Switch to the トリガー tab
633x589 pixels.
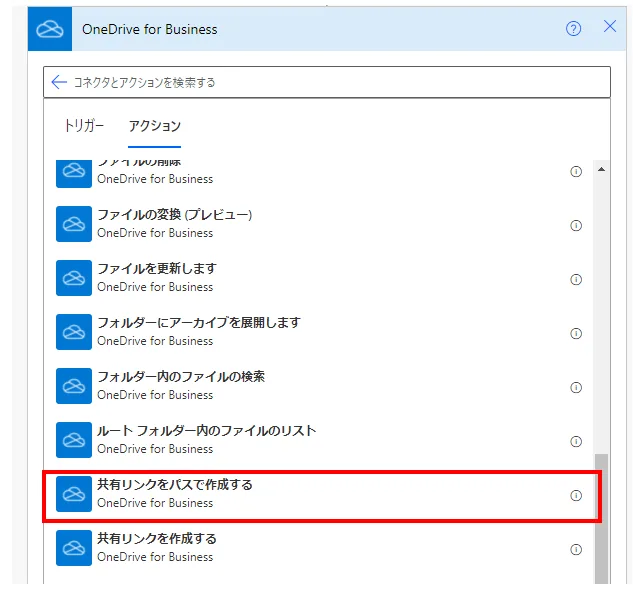coord(83,126)
